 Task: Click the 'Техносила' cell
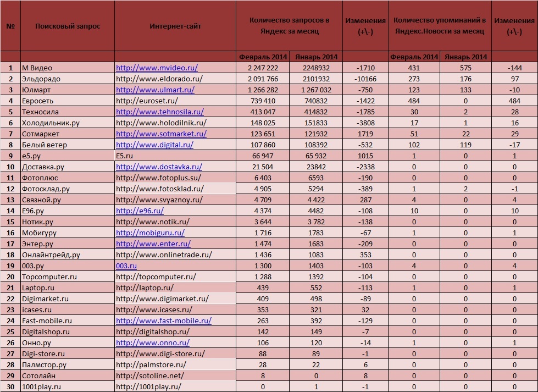coord(68,112)
